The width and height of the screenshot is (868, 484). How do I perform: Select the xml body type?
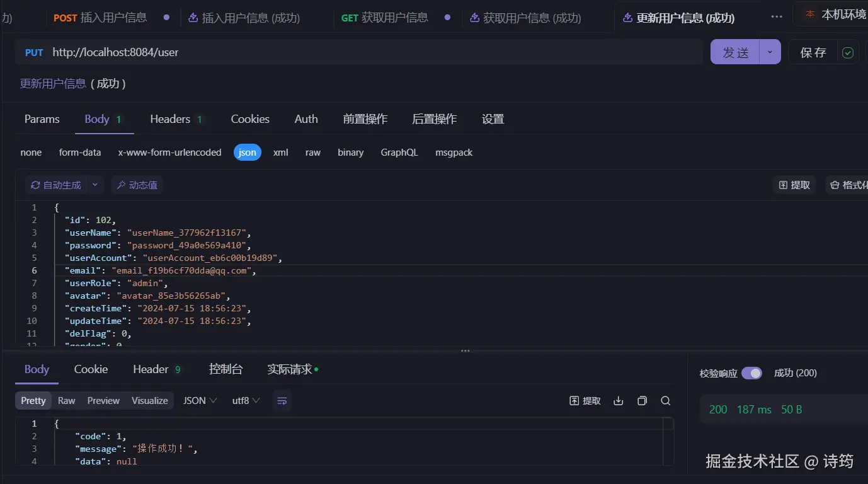point(281,153)
